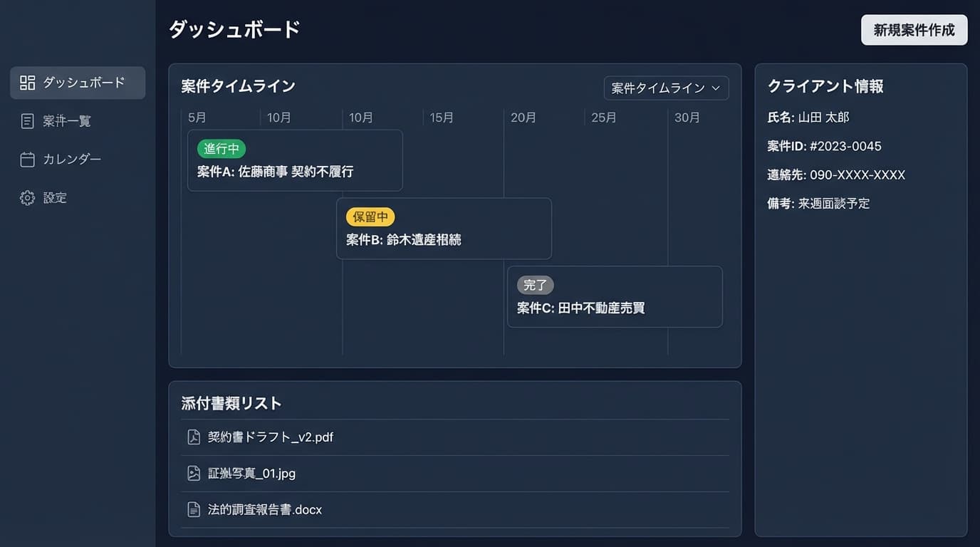The width and height of the screenshot is (980, 547).
Task: Click the settings gear icon next to 設定
Action: tap(27, 197)
